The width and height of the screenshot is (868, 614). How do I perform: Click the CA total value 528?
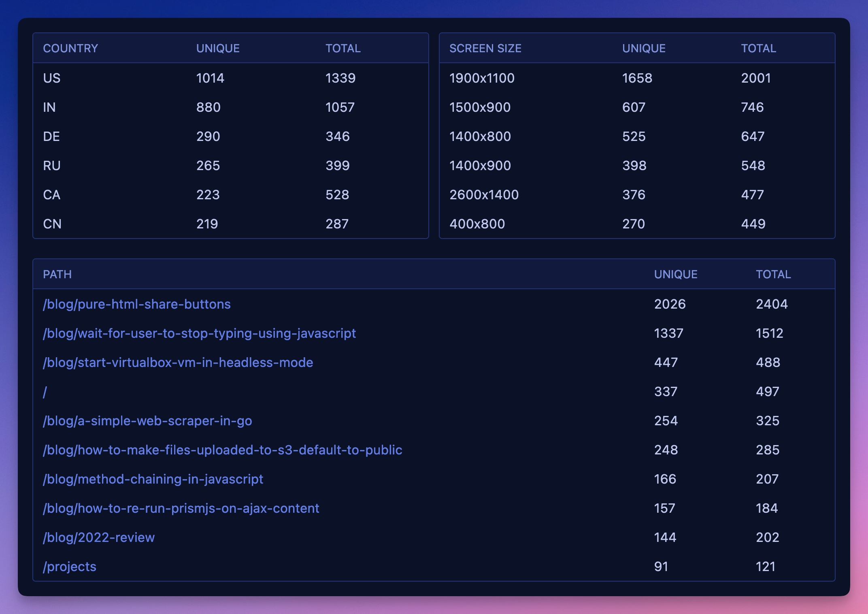coord(337,194)
